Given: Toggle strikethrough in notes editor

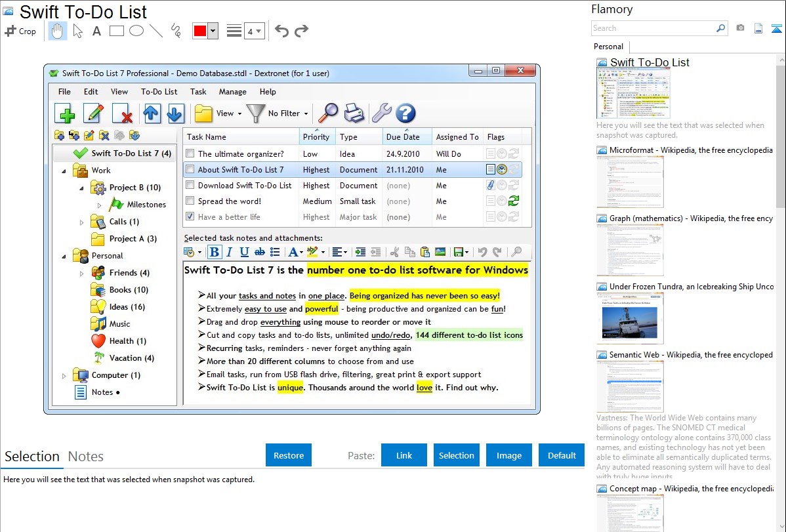Looking at the screenshot, I should 259,252.
